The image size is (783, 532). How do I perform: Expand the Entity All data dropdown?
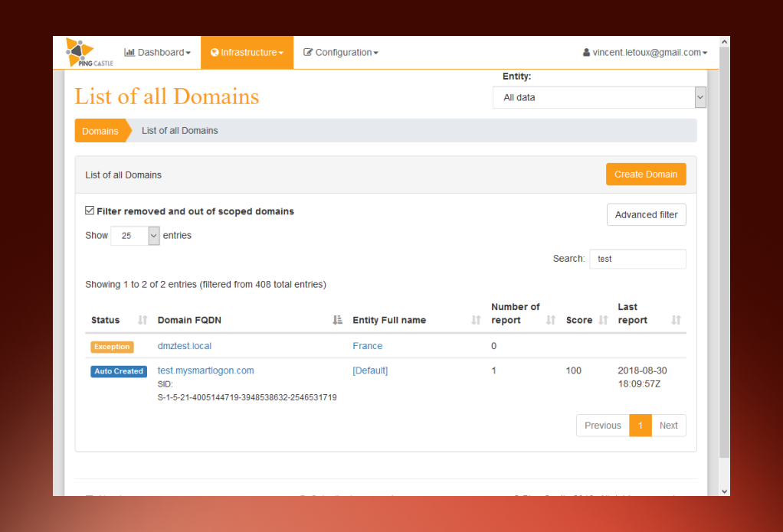[599, 97]
